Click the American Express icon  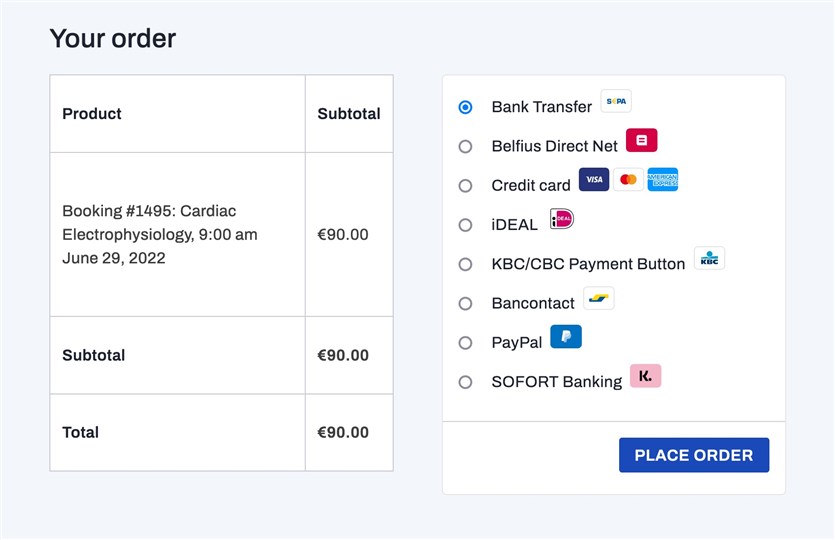tap(662, 180)
